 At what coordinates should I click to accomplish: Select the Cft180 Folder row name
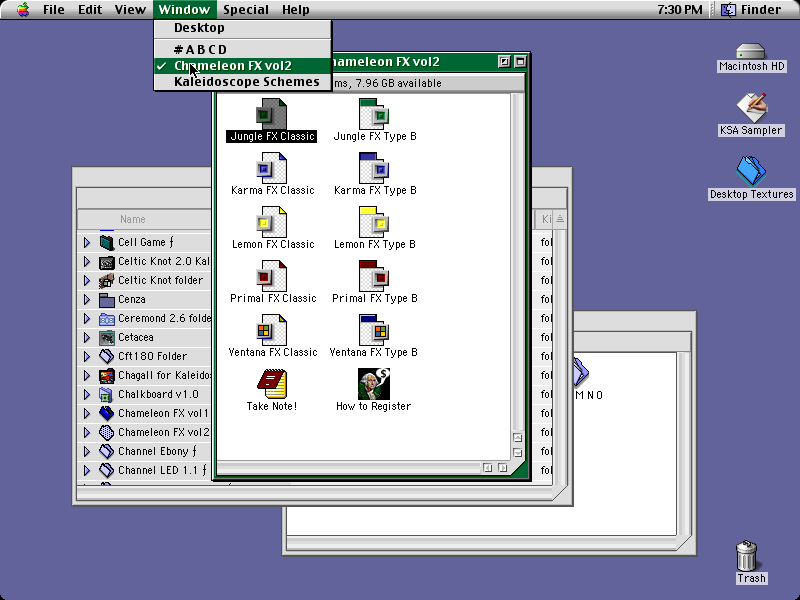(x=153, y=357)
